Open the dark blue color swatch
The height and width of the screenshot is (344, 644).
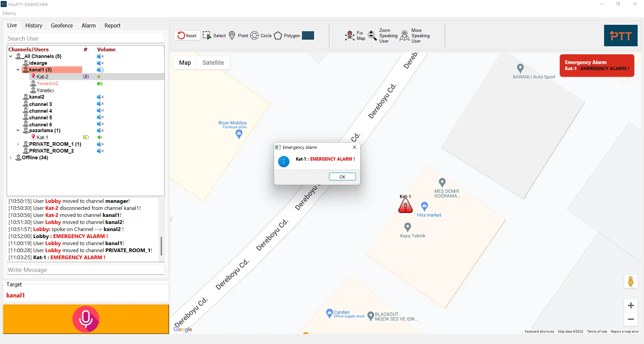click(308, 36)
